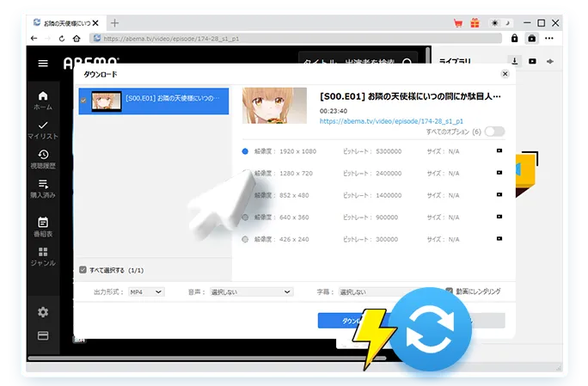
Task: Click the shopping cart icon
Action: 458,23
